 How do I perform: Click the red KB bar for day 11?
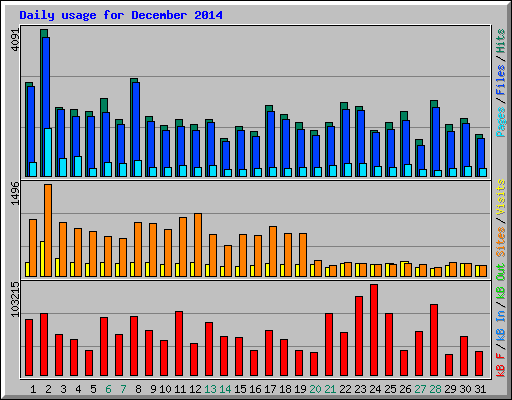[179, 344]
